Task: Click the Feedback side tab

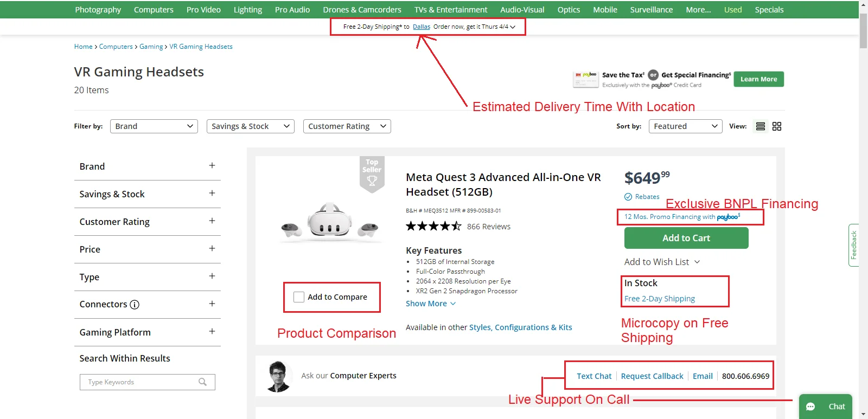Action: point(853,245)
